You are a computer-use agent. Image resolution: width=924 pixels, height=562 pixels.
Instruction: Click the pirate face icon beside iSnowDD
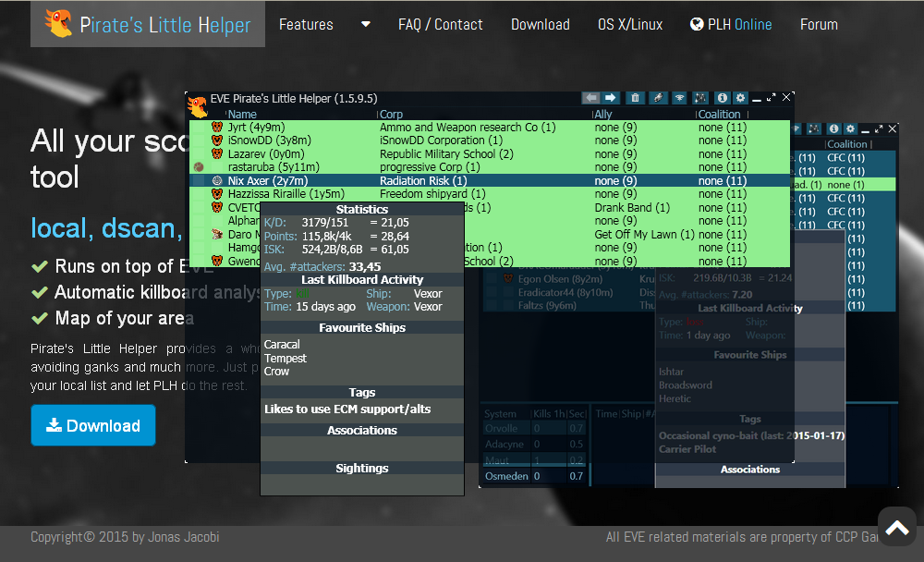click(217, 140)
